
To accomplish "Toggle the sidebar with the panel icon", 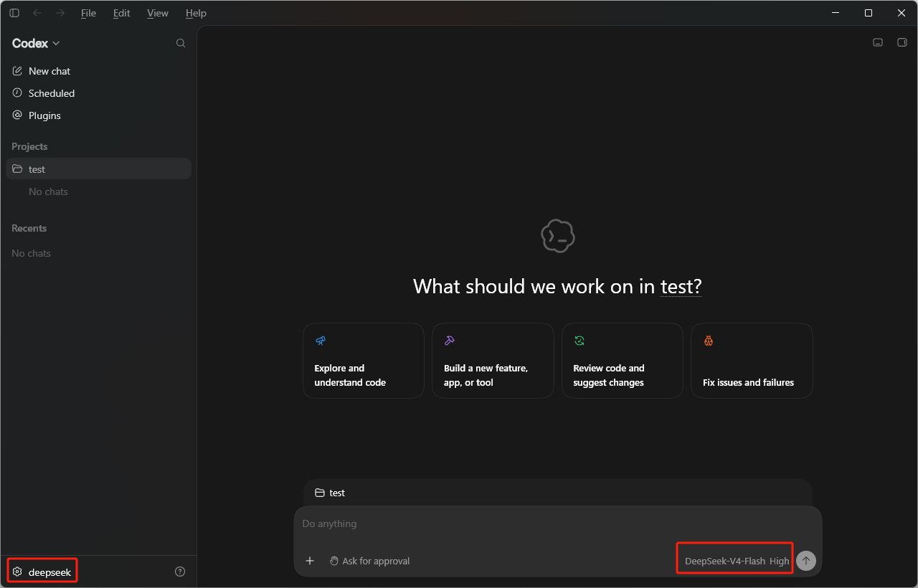I will pyautogui.click(x=14, y=13).
